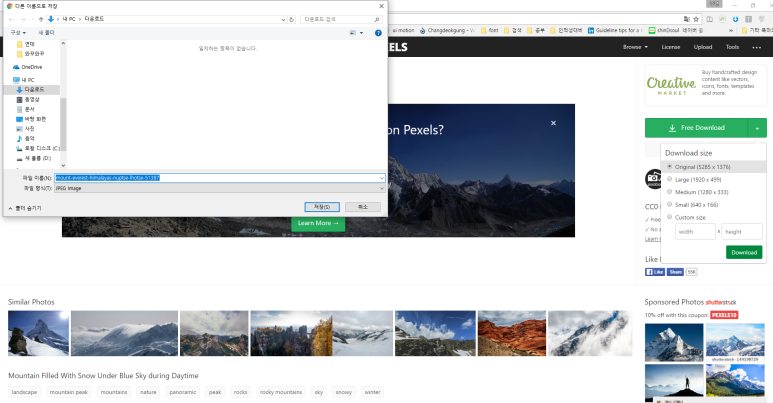Click the custom height input field
This screenshot has width=773, height=403.
pyautogui.click(x=742, y=232)
